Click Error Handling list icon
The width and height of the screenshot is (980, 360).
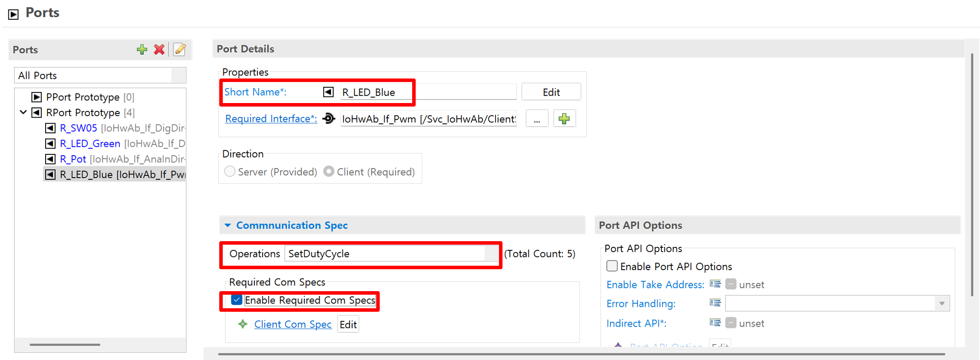point(715,303)
